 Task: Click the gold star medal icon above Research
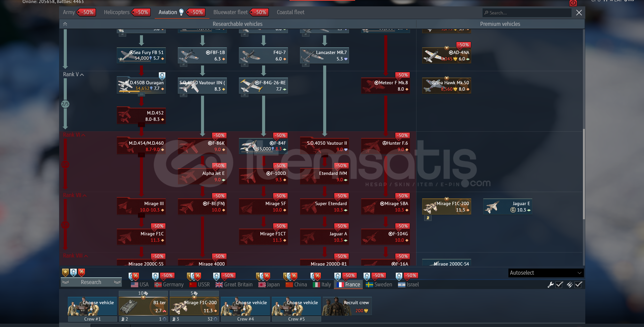65,272
